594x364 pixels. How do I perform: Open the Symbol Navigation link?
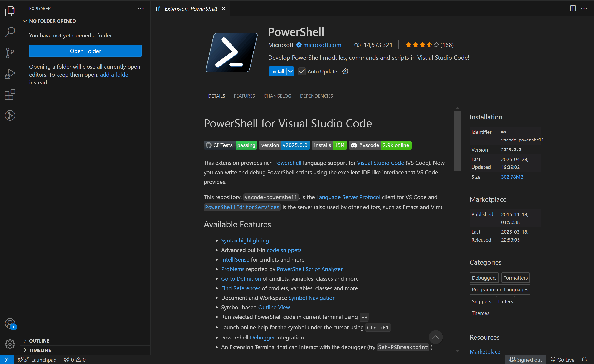[312, 298]
